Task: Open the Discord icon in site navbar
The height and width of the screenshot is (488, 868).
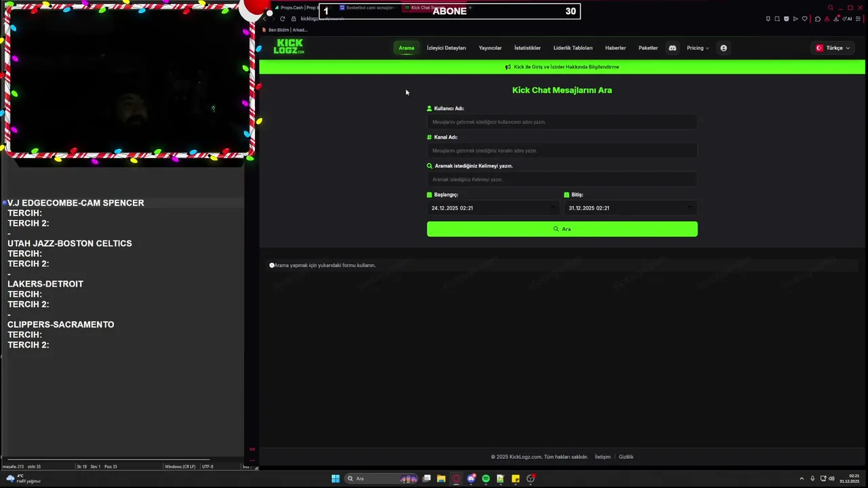Action: click(672, 48)
